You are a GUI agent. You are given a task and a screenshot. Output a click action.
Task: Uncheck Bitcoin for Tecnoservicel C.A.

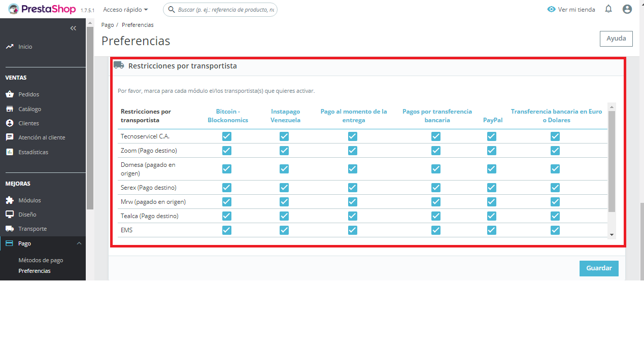(227, 136)
